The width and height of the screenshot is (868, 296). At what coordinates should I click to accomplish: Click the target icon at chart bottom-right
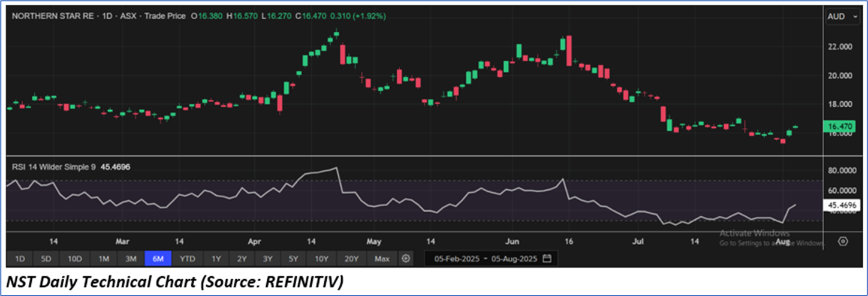point(843,241)
